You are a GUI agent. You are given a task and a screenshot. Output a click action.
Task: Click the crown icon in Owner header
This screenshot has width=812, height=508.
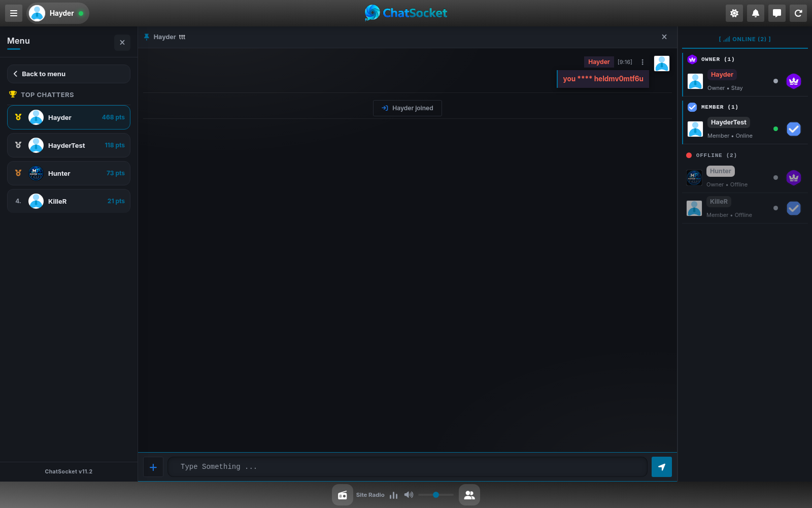[692, 59]
